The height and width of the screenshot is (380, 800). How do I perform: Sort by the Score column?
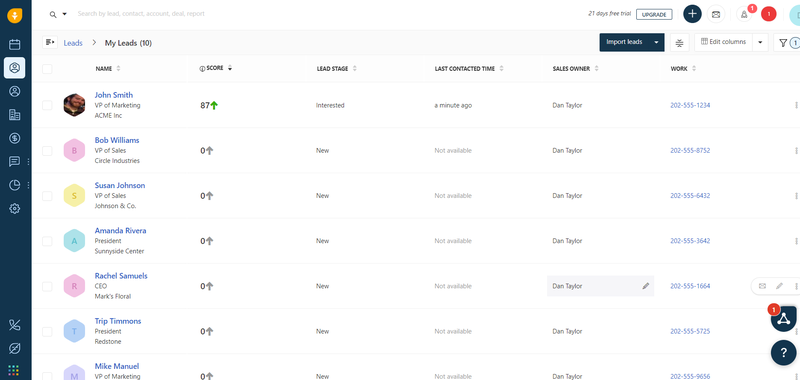click(230, 68)
